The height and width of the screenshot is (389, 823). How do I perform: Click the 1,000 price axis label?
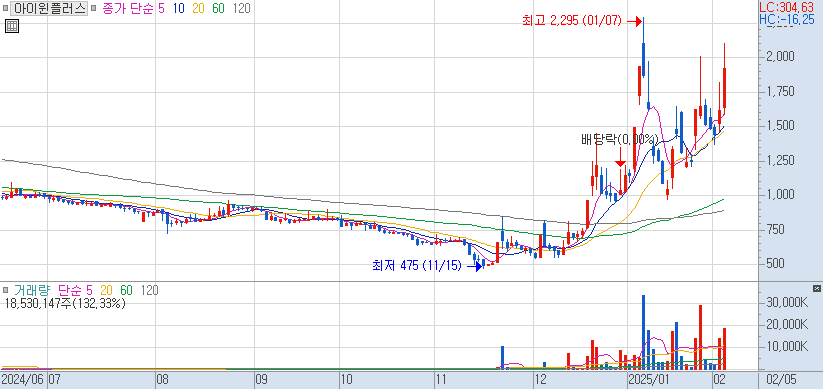(x=779, y=195)
